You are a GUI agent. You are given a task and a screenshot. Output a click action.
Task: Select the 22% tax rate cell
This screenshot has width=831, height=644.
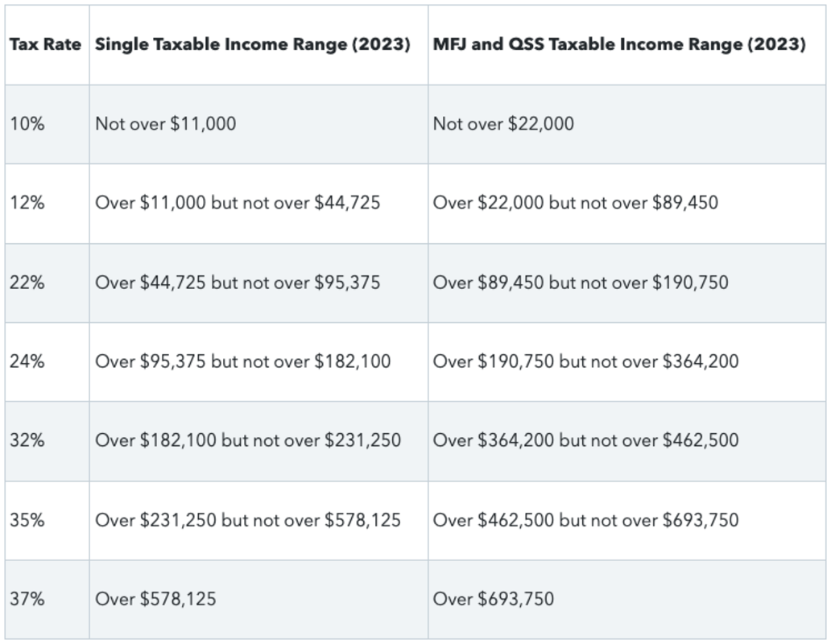click(x=27, y=283)
